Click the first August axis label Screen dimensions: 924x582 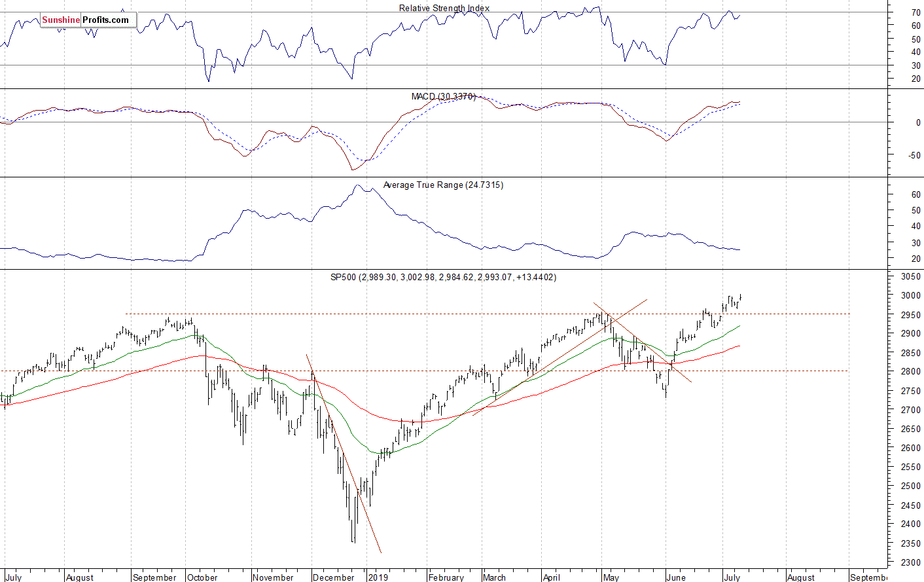(x=80, y=577)
